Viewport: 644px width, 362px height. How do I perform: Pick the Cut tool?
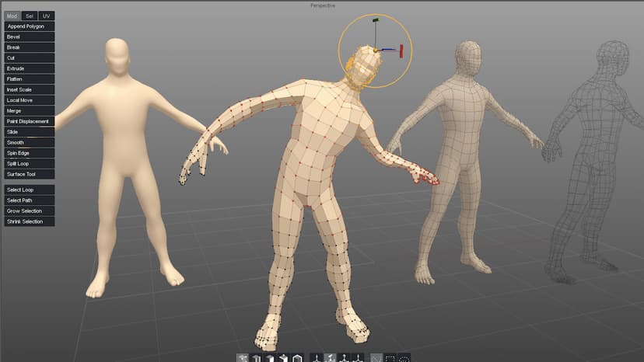(29, 57)
